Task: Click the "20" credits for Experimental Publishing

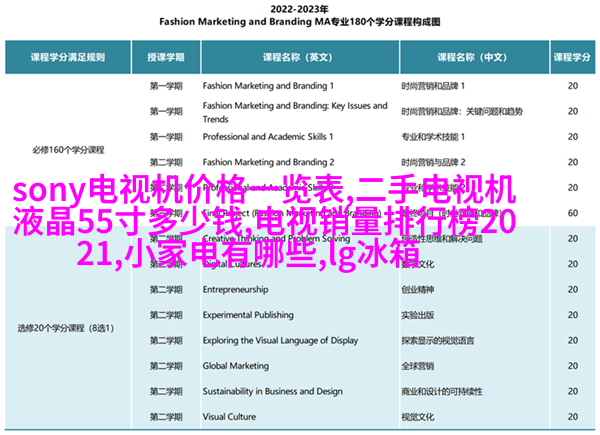Action: (x=572, y=315)
